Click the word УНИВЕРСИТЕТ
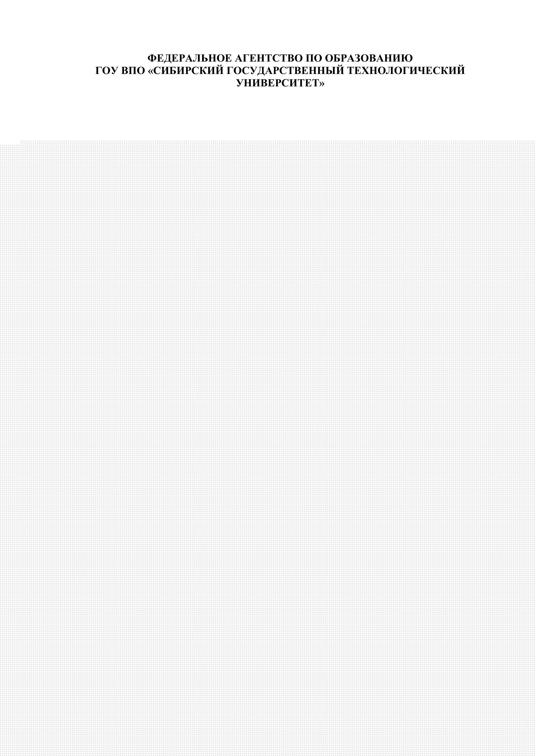 click(277, 83)
